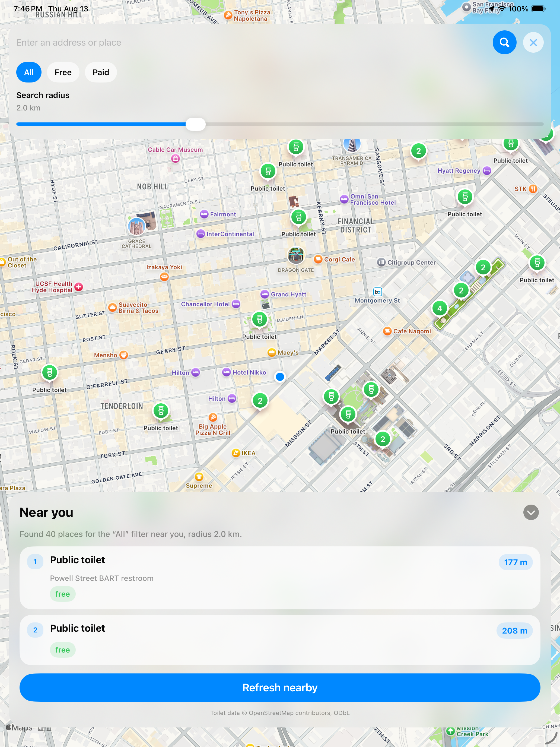This screenshot has width=560, height=747.
Task: Tap the 208 m distance badge
Action: (514, 631)
